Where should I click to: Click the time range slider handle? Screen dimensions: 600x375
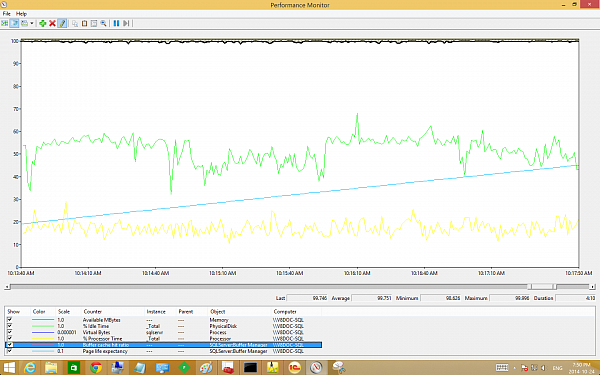pyautogui.click(x=542, y=287)
